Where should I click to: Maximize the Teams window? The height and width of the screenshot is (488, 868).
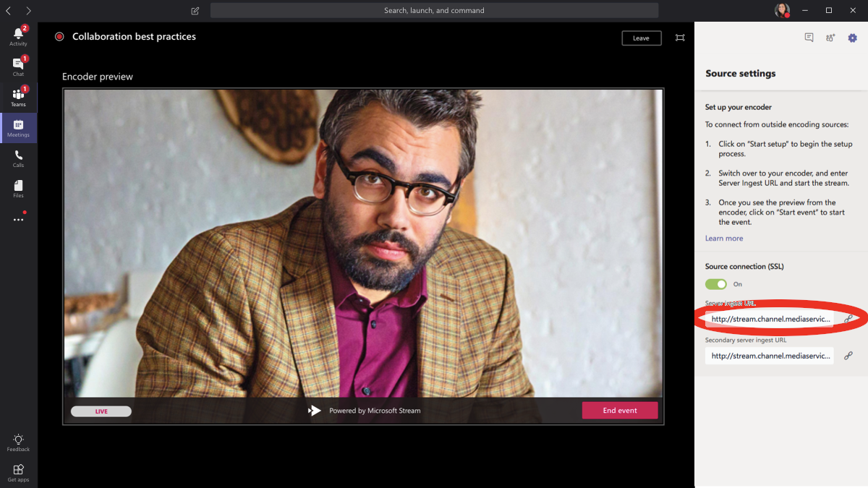point(829,10)
